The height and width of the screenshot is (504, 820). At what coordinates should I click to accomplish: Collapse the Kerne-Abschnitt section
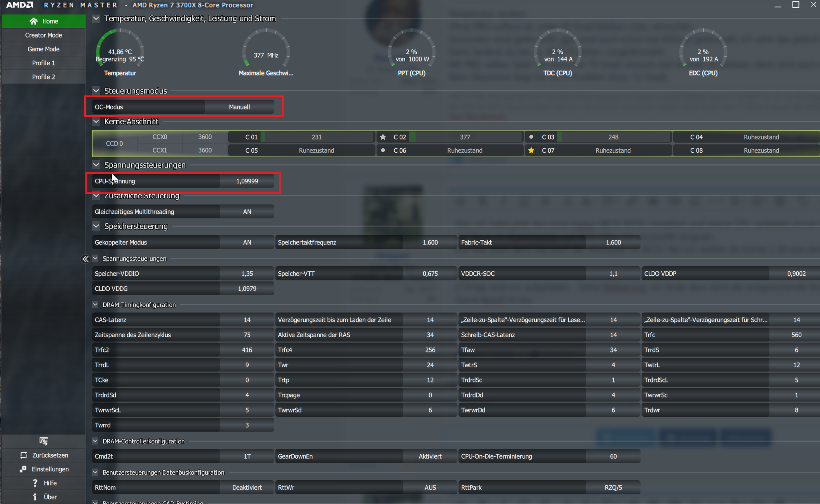coord(96,121)
